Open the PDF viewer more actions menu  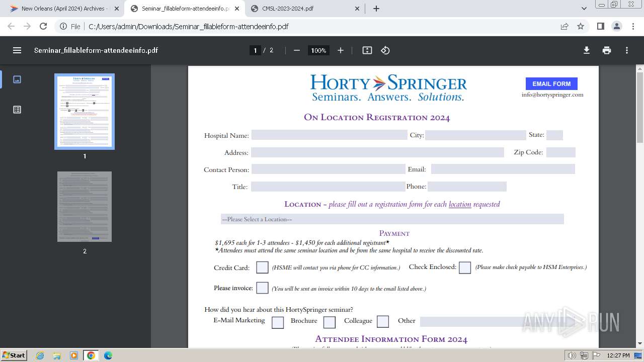pyautogui.click(x=627, y=50)
